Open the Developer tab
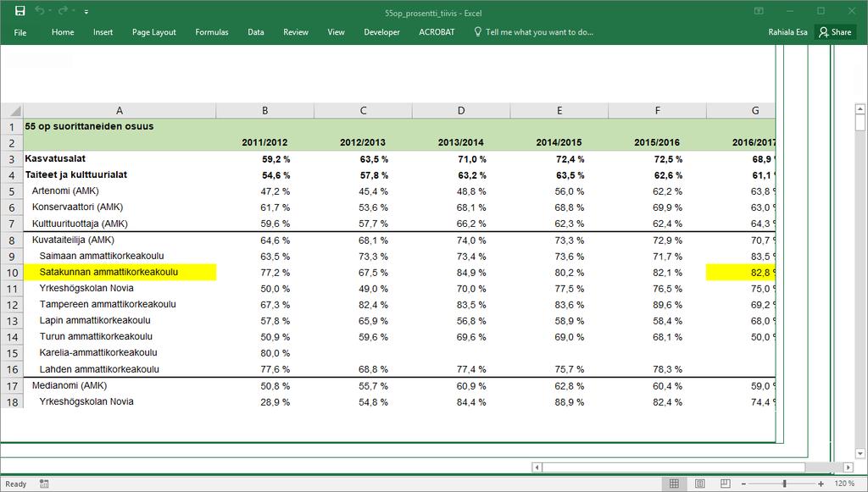Image resolution: width=868 pixels, height=492 pixels. [382, 32]
